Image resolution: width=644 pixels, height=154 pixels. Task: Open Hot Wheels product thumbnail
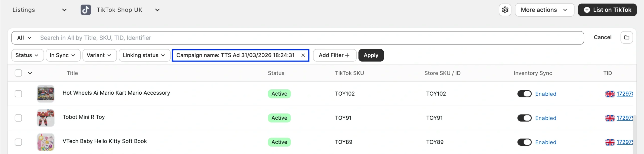pyautogui.click(x=46, y=94)
